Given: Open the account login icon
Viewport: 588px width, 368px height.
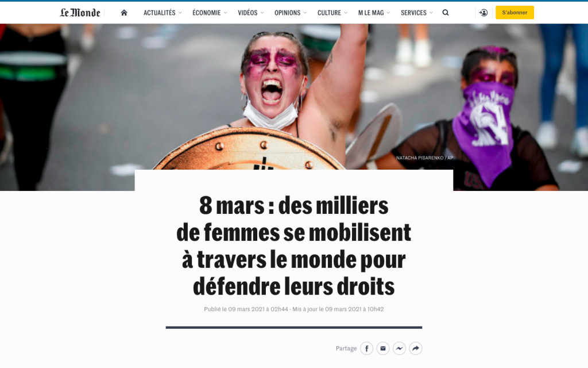Looking at the screenshot, I should (483, 13).
